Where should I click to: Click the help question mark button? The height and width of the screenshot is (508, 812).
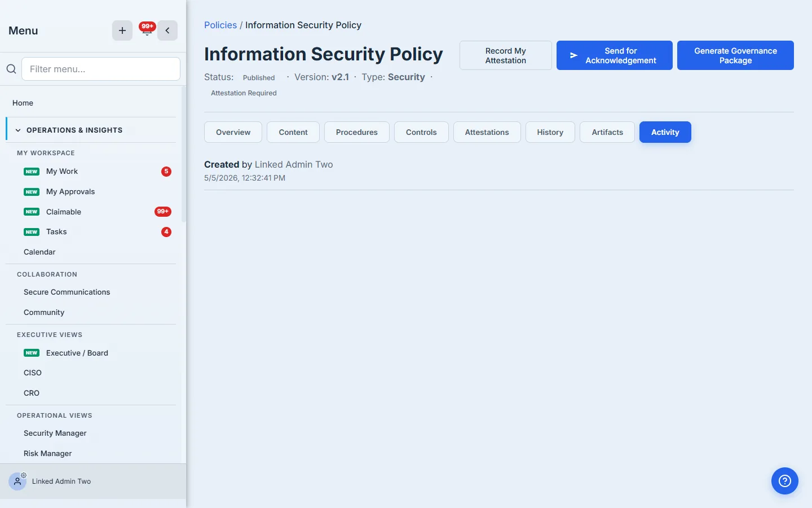click(785, 481)
